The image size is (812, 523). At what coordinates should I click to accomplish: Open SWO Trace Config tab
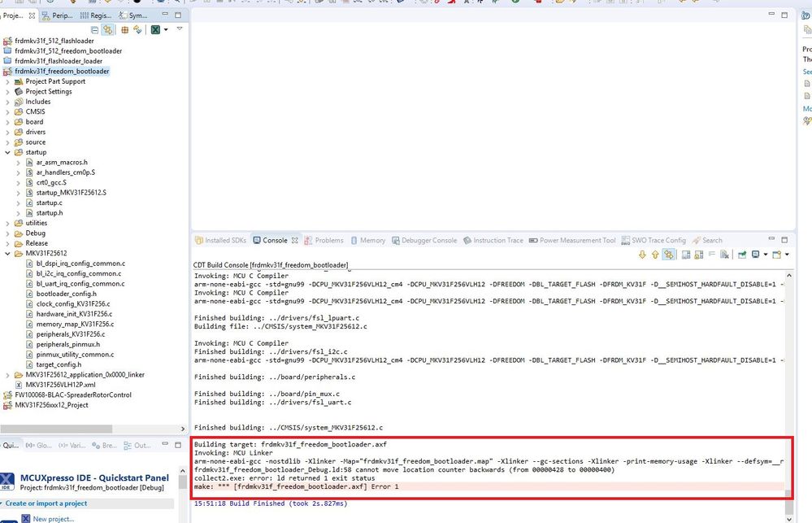point(654,241)
